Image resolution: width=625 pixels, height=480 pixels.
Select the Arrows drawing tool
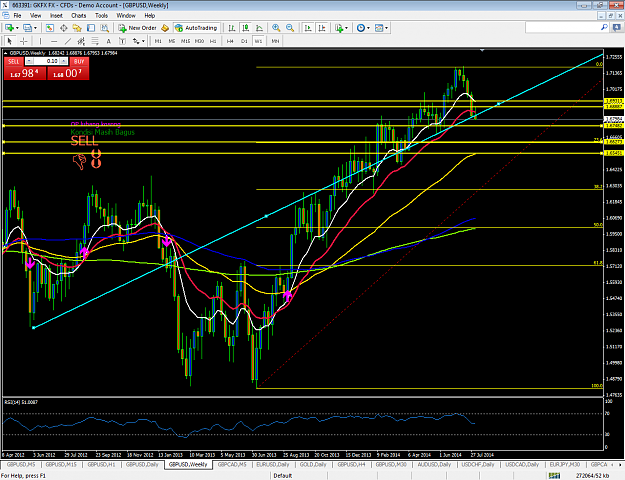pyautogui.click(x=136, y=41)
